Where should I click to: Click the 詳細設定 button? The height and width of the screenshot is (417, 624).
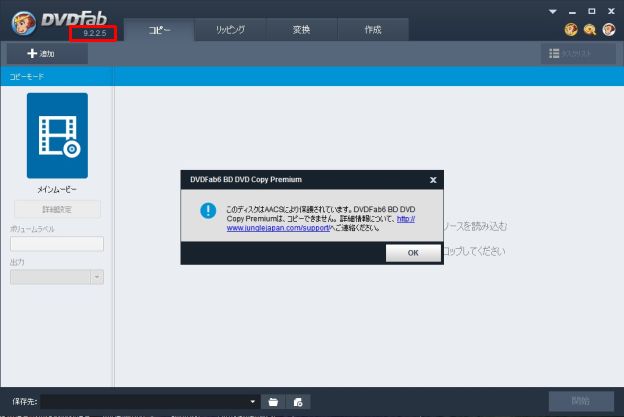57,209
